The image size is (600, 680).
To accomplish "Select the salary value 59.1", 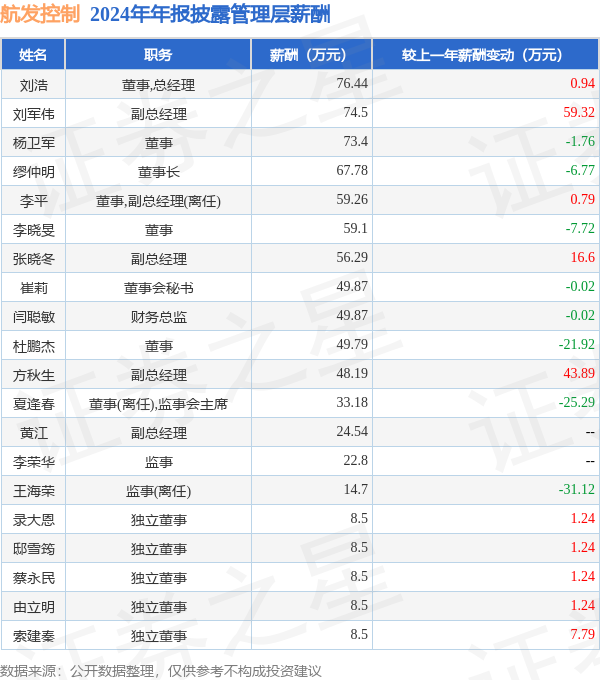I will tap(355, 228).
